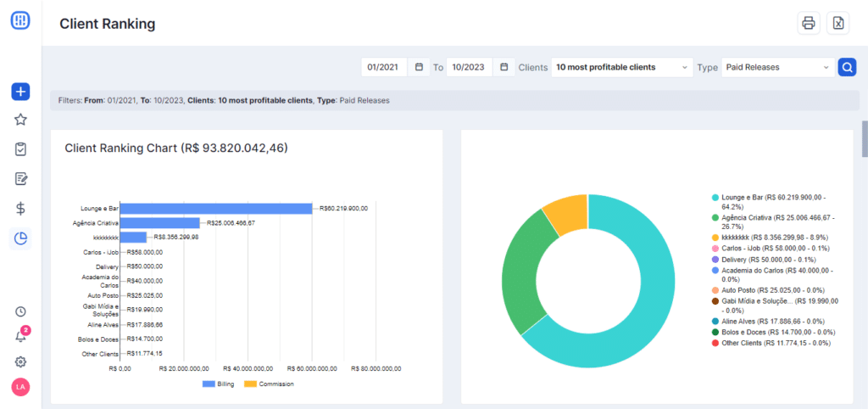Viewport: 868px width, 409px height.
Task: Open notifications bell with badge 2
Action: 20,335
